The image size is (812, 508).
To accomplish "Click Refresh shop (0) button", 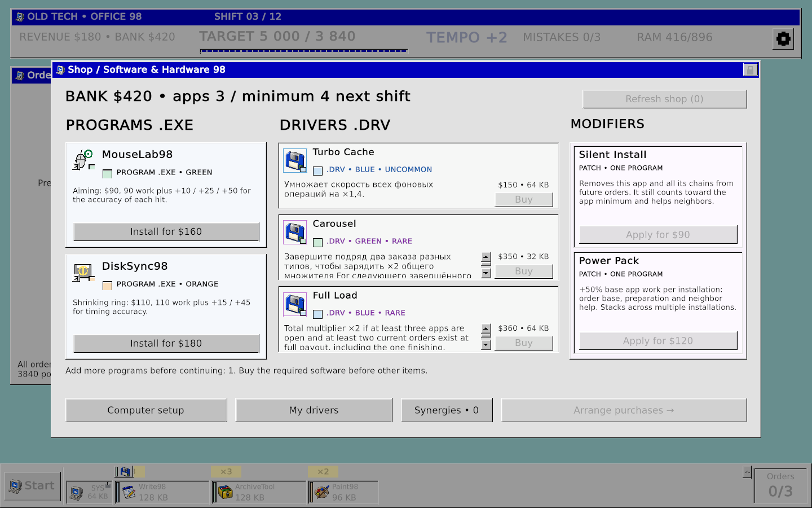I will tap(665, 99).
